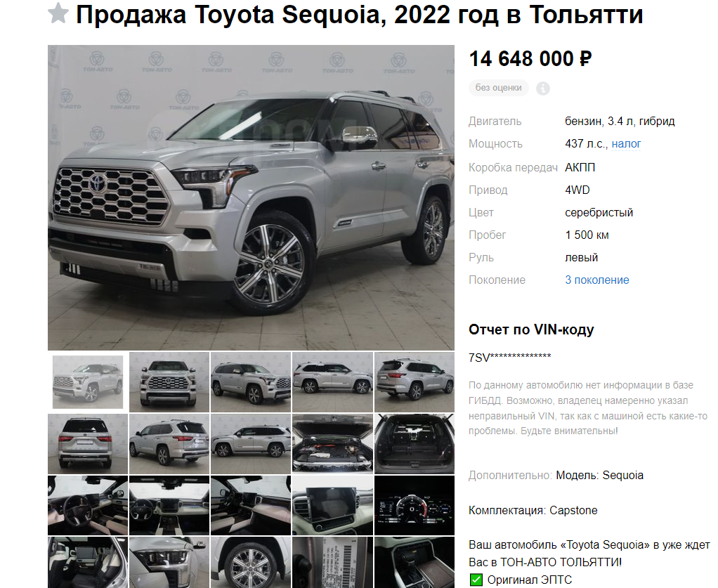Open the 3 поколение generation link

coord(596,280)
